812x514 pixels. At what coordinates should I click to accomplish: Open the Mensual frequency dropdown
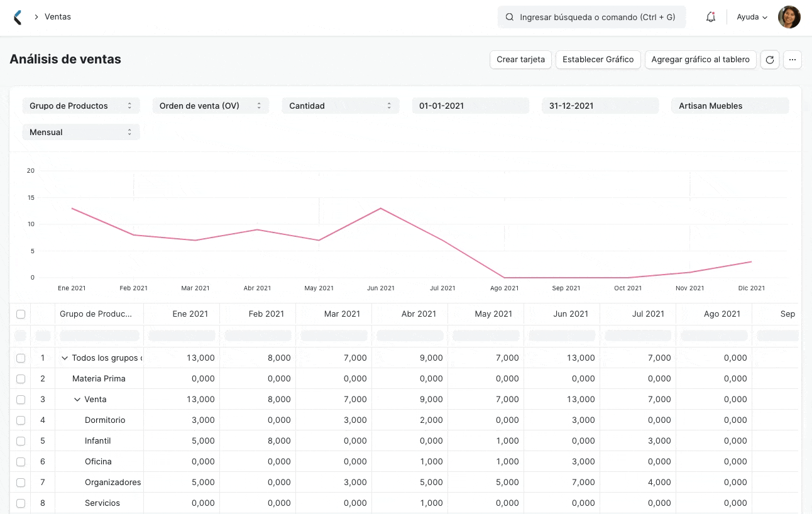pos(80,132)
